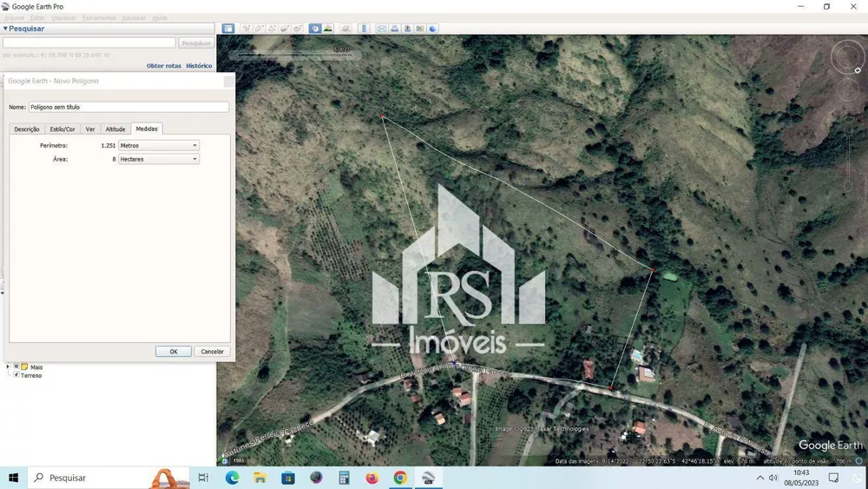
Task: Click the historical imagery time slider
Action: [294, 55]
